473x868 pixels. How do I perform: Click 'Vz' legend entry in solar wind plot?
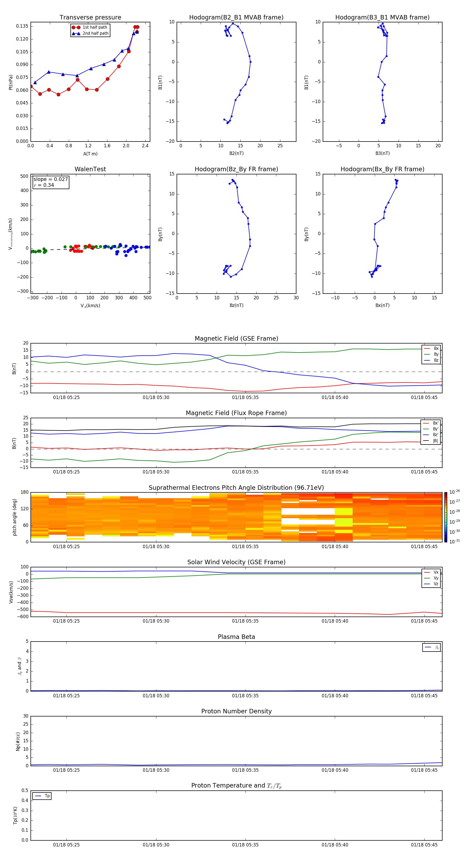tap(431, 584)
